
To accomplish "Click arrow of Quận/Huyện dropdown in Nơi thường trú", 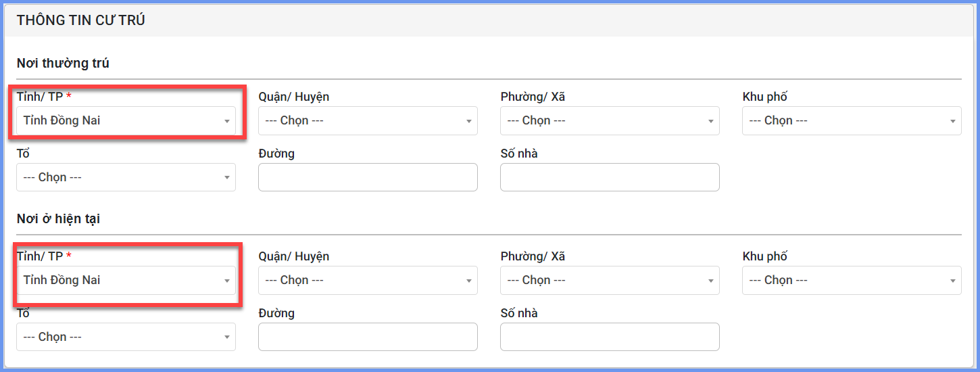I will pos(468,122).
